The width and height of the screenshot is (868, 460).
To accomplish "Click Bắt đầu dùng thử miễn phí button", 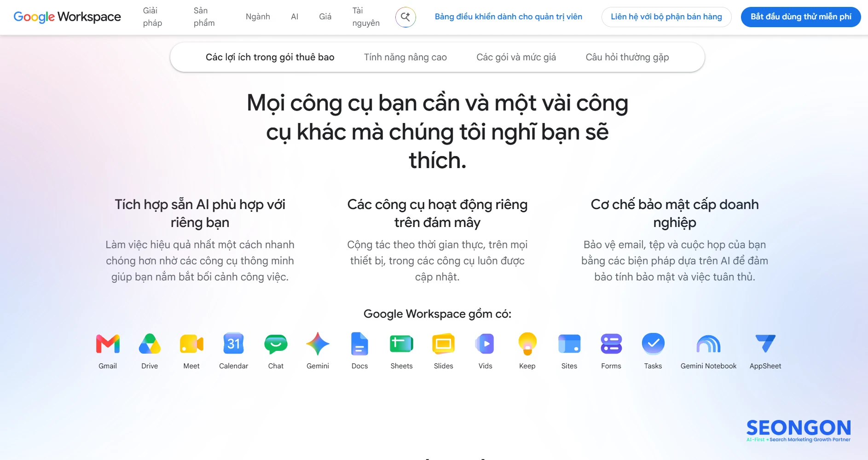I will point(801,17).
